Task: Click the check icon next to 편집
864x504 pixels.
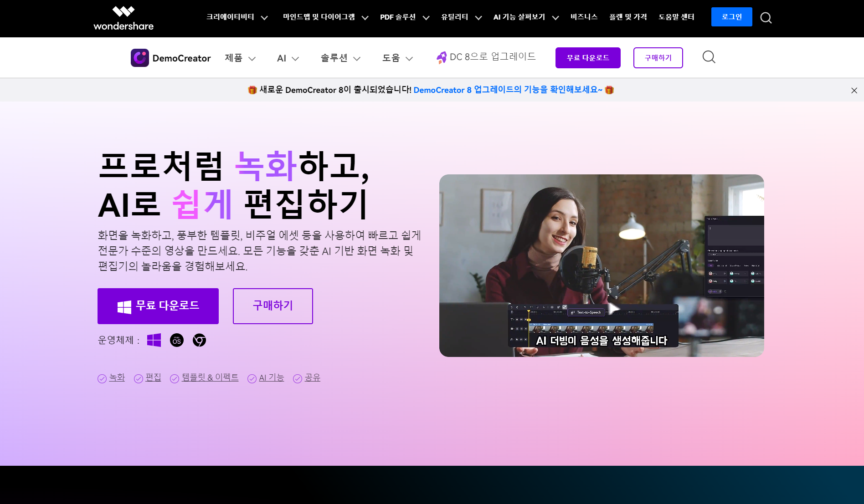Action: point(139,379)
